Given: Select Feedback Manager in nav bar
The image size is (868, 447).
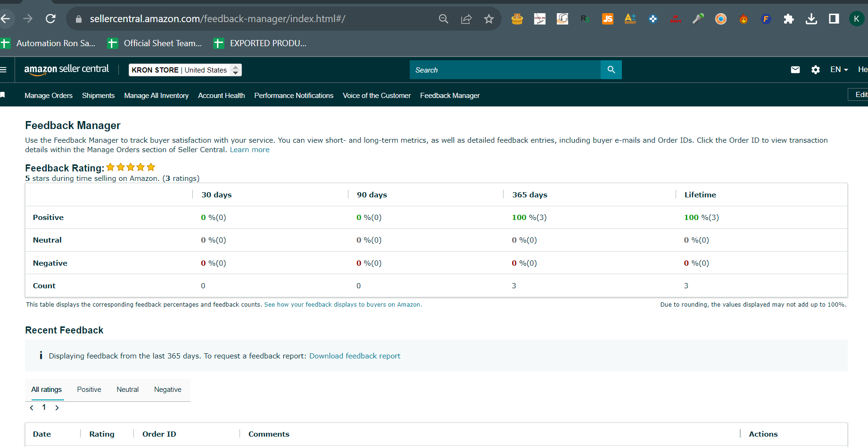Looking at the screenshot, I should pyautogui.click(x=450, y=96).
